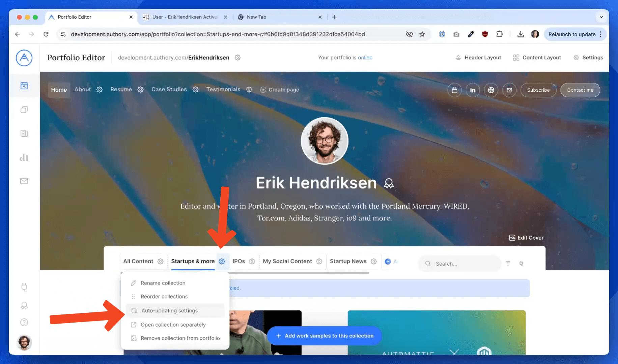Open gear menu for My Social Content

tap(319, 261)
